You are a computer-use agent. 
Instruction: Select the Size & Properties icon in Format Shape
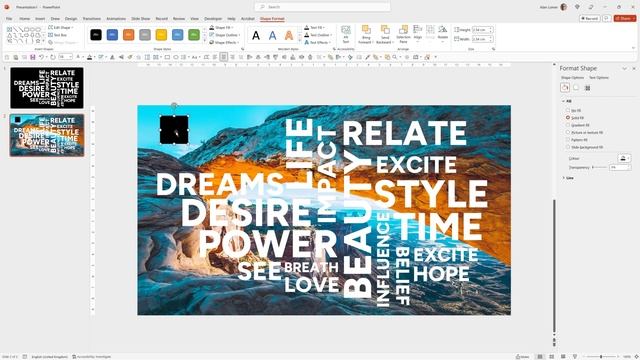tap(588, 88)
